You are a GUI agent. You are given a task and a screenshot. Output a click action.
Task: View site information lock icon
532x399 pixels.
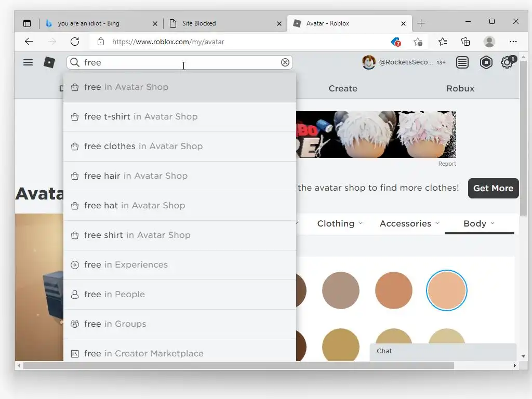click(x=101, y=42)
